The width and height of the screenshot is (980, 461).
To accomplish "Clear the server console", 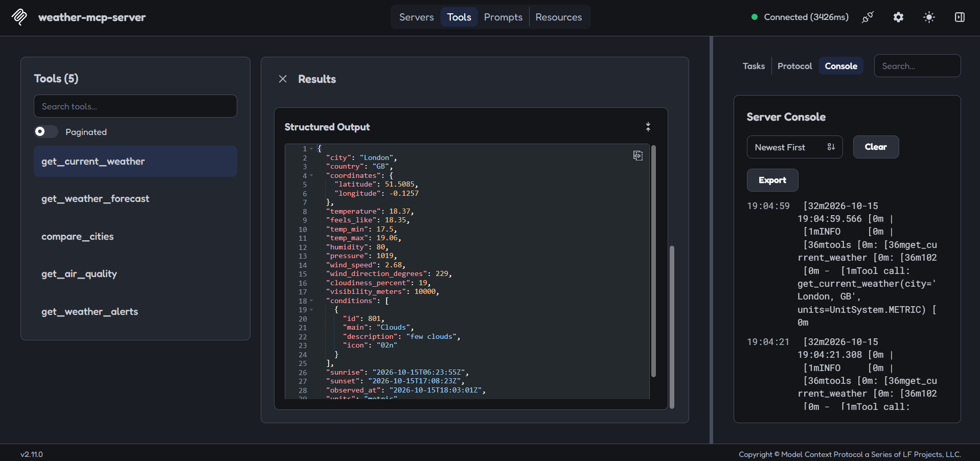I will pyautogui.click(x=876, y=147).
